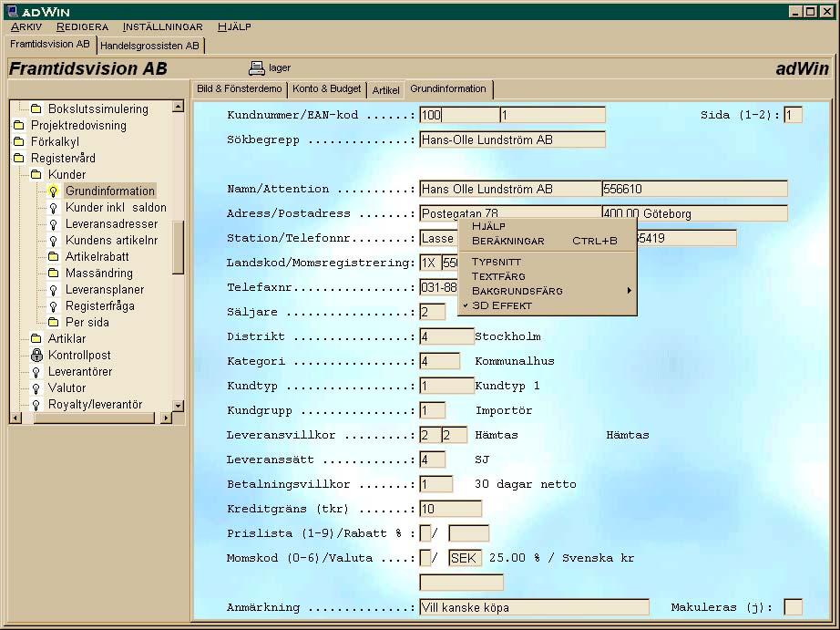Choose Hjälp in the context menu
Image resolution: width=840 pixels, height=630 pixels.
click(547, 226)
